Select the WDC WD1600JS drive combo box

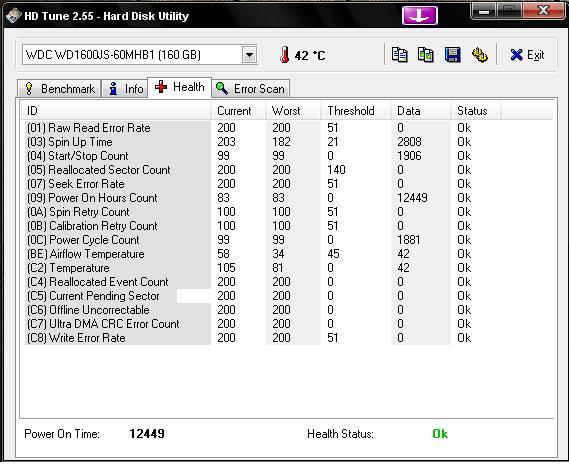(140, 55)
